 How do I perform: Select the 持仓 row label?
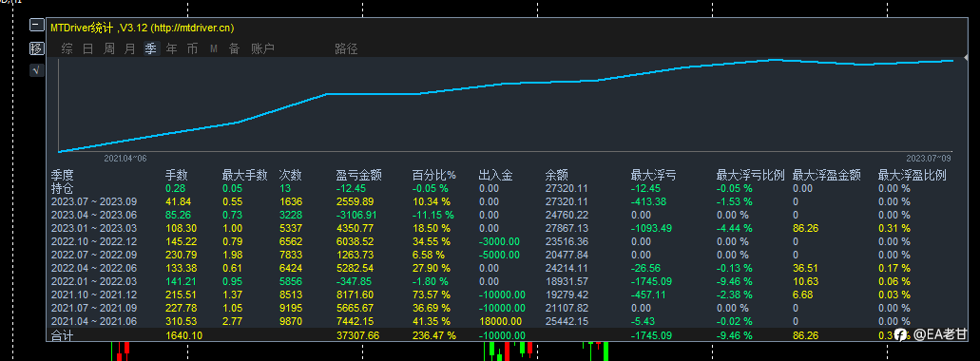coord(63,188)
